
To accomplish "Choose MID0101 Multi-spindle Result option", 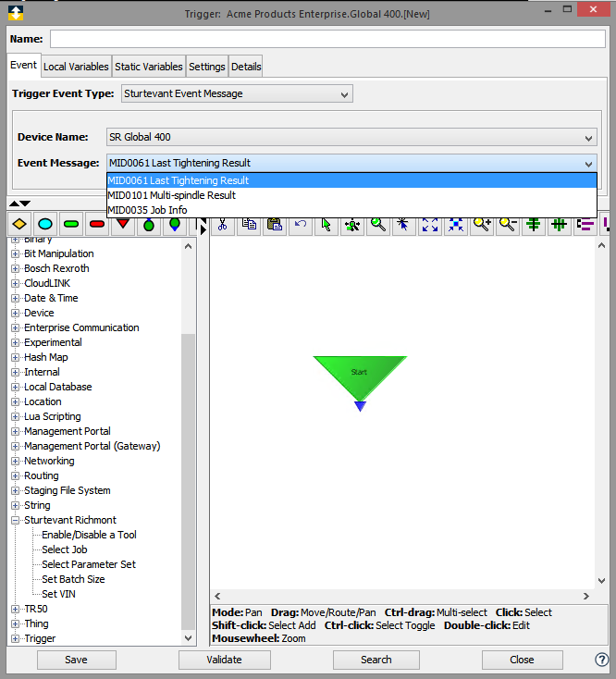I will [351, 195].
